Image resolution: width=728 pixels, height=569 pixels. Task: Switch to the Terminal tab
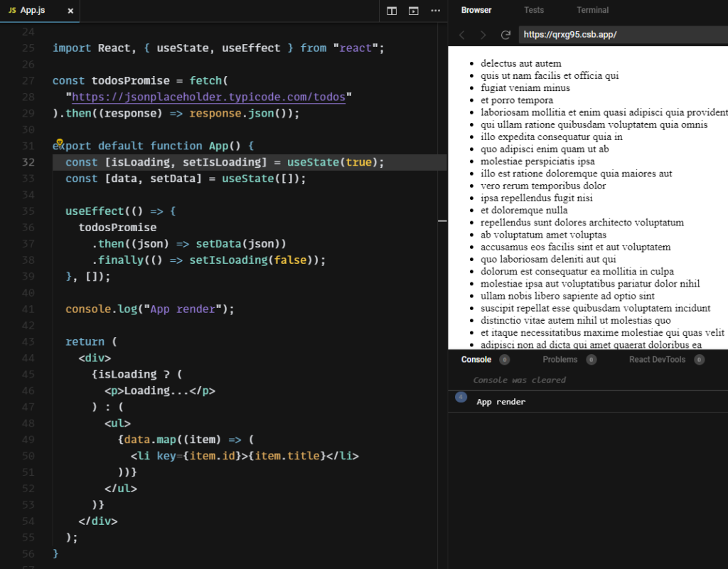[592, 10]
